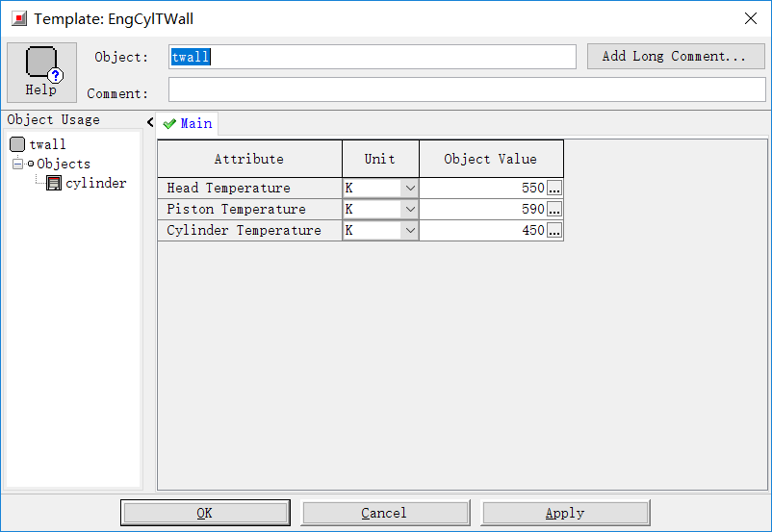The width and height of the screenshot is (772, 532).
Task: Open Piston Temperature unit dropdown
Action: pos(410,210)
